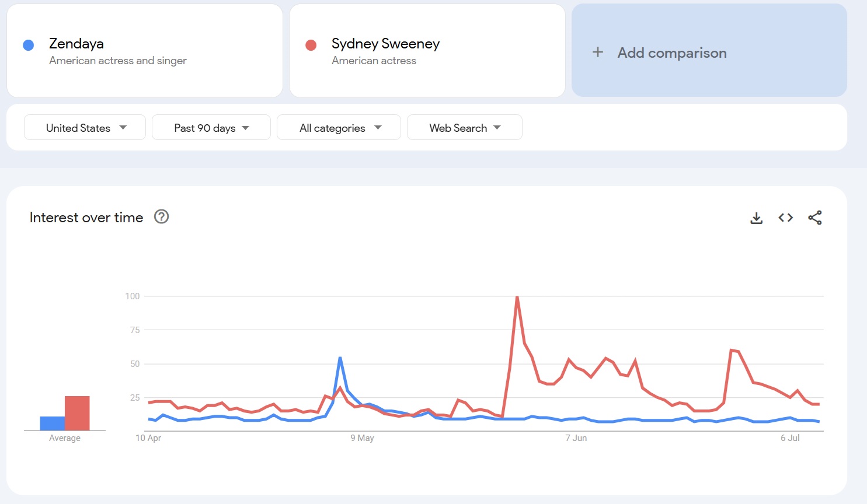Screen dimensions: 867x504
Task: Click the blue Zendaya peak near 9 May
Action: click(x=340, y=358)
